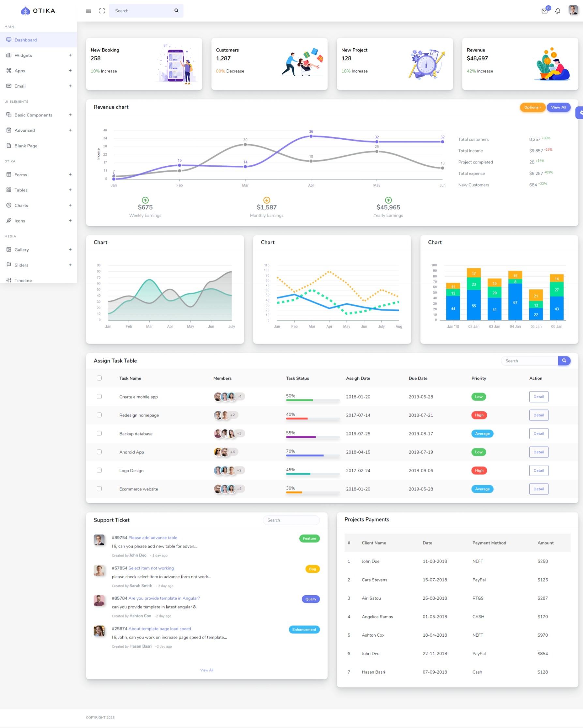Click the Basic Components copy icon

pos(9,115)
